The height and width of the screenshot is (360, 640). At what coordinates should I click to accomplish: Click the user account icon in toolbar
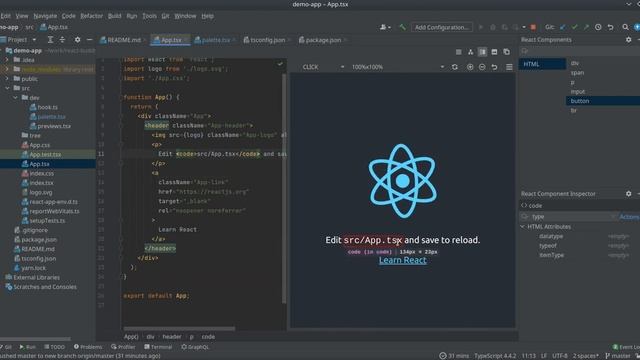[385, 27]
